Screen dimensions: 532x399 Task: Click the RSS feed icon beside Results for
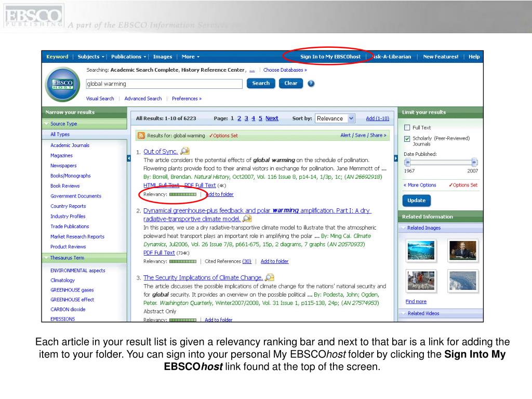click(x=141, y=136)
